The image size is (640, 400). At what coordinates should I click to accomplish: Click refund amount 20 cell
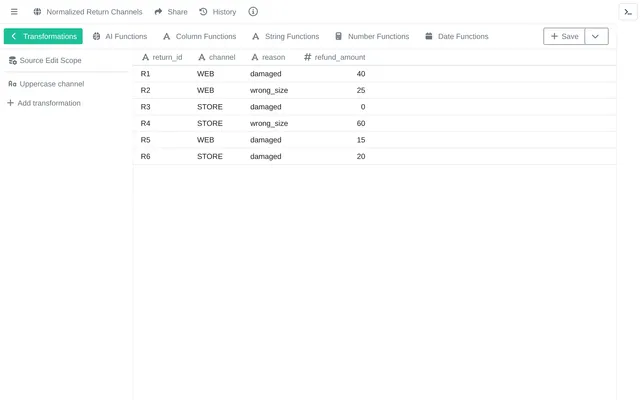click(x=361, y=156)
